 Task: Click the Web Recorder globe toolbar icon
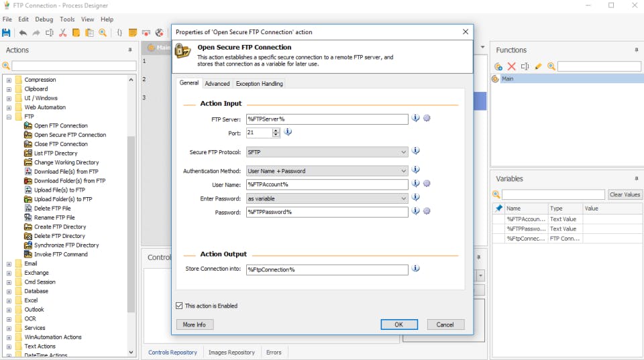[160, 33]
